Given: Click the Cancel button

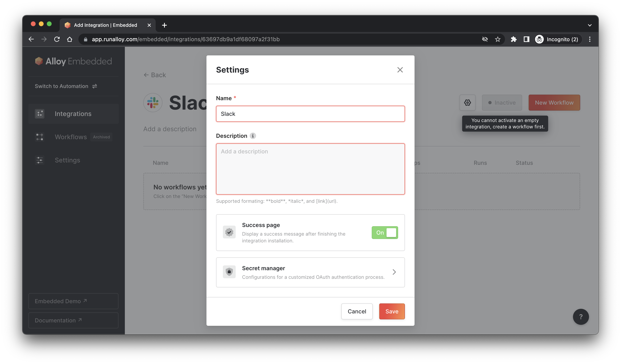Looking at the screenshot, I should coord(357,311).
